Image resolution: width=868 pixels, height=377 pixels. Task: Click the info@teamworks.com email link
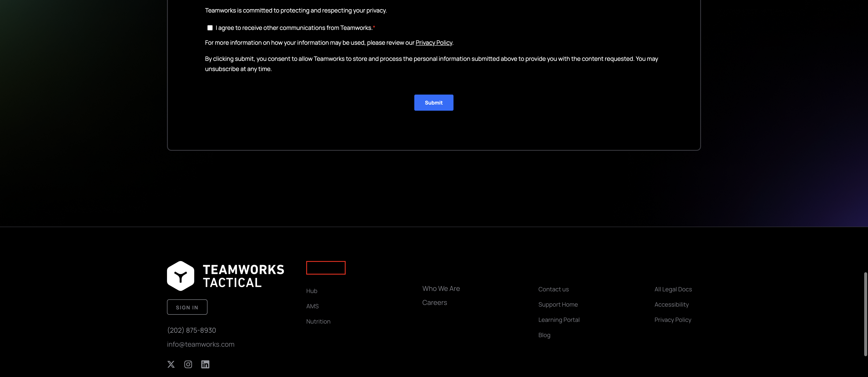[200, 344]
